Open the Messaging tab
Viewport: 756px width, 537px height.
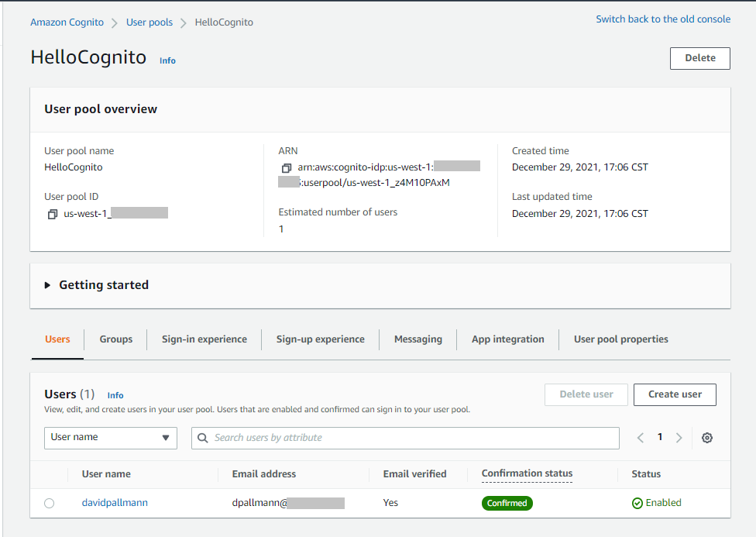(x=418, y=339)
